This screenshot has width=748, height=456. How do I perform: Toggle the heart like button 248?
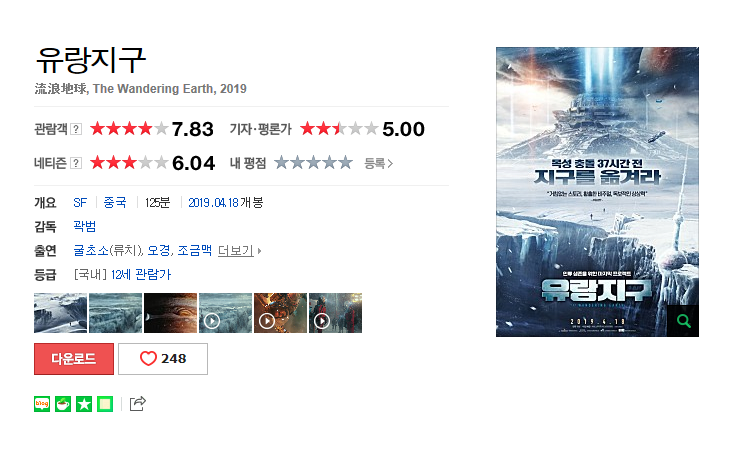coord(163,359)
